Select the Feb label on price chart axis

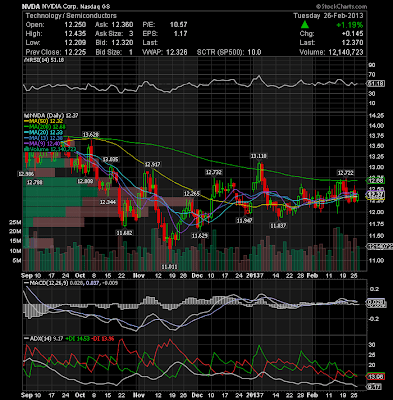pyautogui.click(x=312, y=276)
